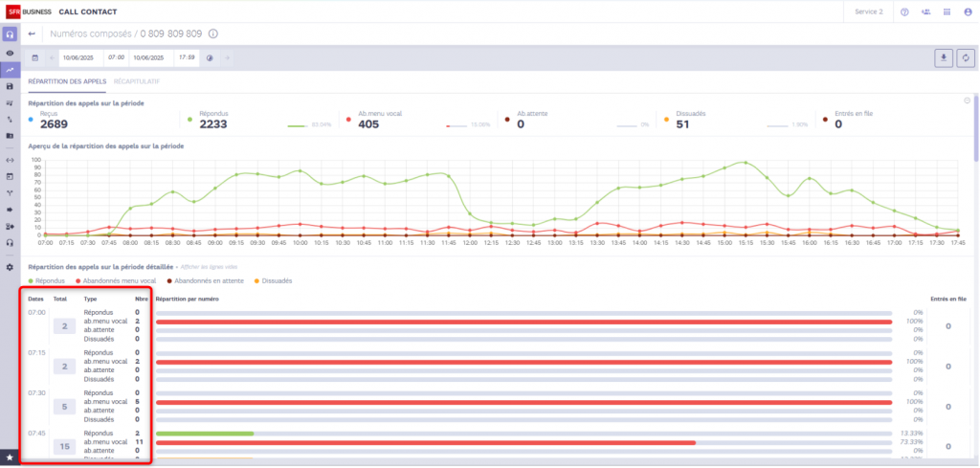Go to previous period arrow
This screenshot has width=980, height=468.
pyautogui.click(x=52, y=58)
